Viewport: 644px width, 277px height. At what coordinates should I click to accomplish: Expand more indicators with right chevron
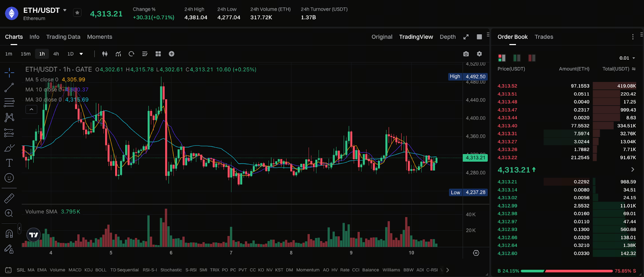[x=447, y=270]
